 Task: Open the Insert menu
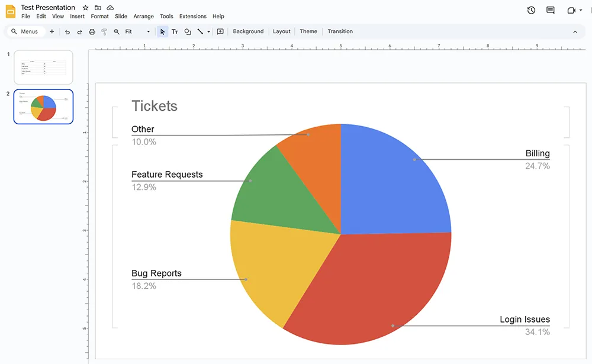(x=77, y=16)
